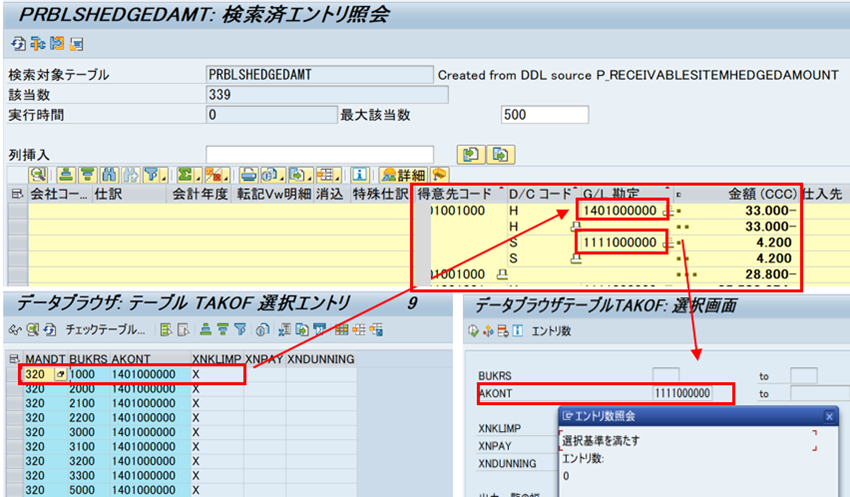The width and height of the screenshot is (850, 497).
Task: Click the AKONT field containing 1111000000
Action: tap(682, 393)
